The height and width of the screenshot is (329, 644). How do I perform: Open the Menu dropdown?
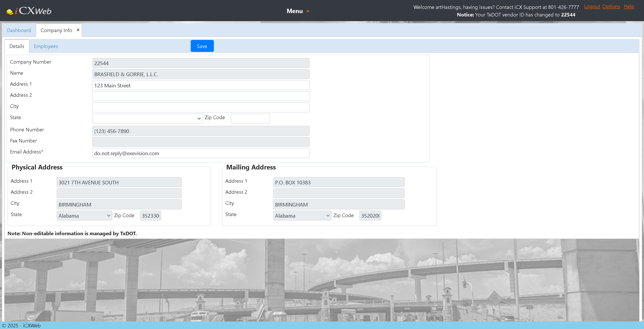coord(298,11)
